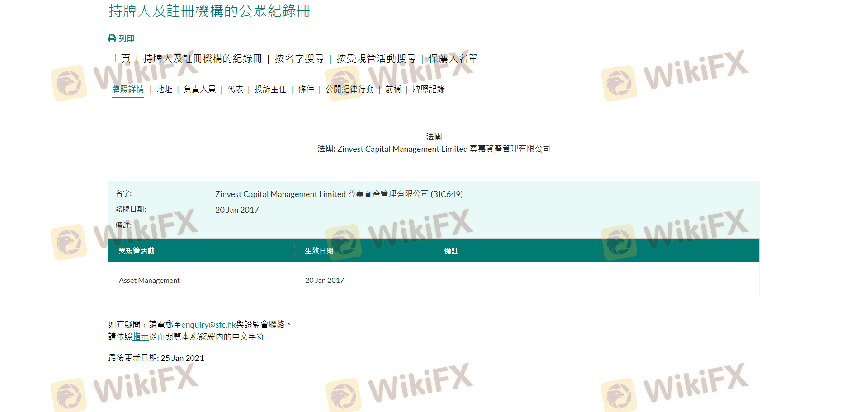Select the 牌照詳情 tab
The height and width of the screenshot is (412, 868).
[128, 89]
